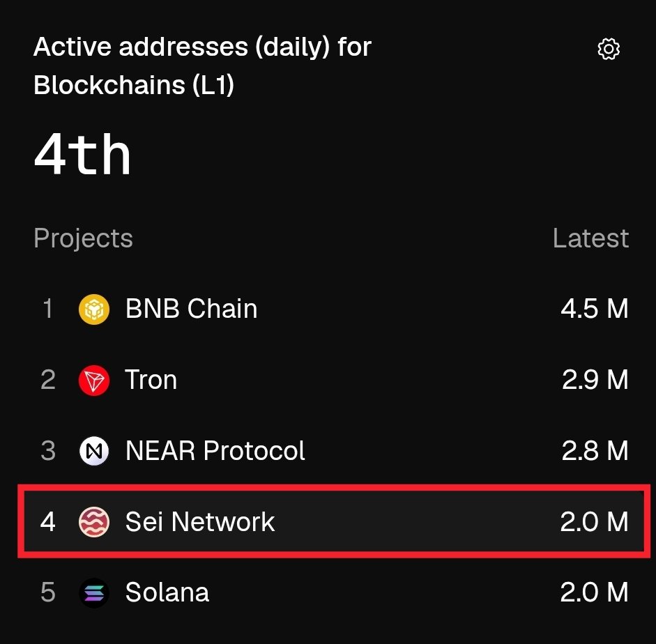Click BNB Chain's 4.5 M value

coord(594,309)
